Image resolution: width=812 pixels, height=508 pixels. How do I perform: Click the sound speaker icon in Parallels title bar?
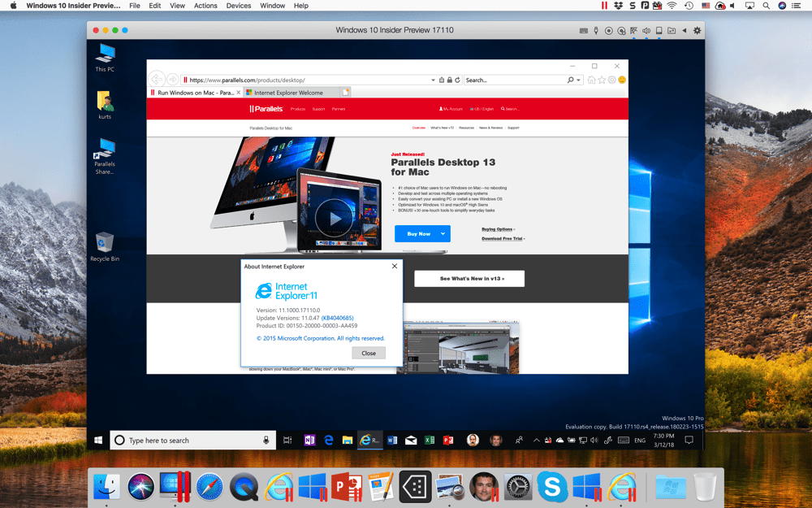click(x=646, y=31)
